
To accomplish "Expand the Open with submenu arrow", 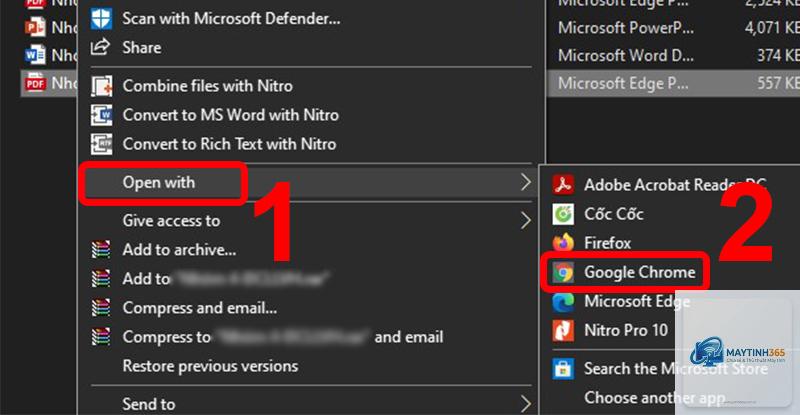I will tap(526, 182).
